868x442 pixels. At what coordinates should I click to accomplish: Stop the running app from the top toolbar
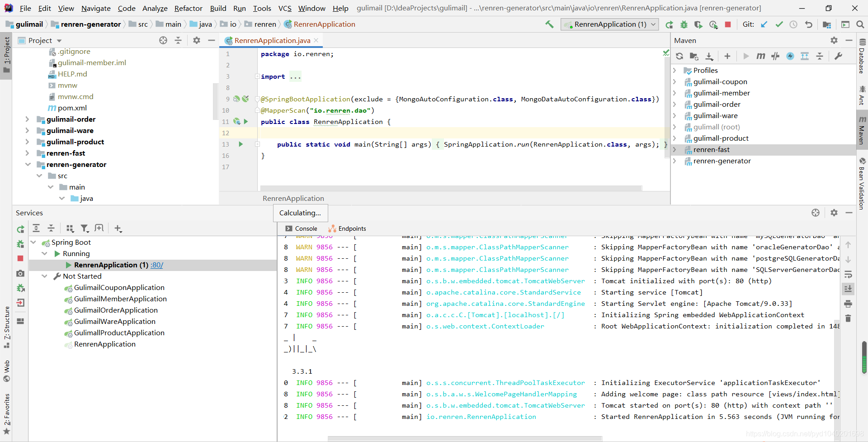pyautogui.click(x=728, y=24)
